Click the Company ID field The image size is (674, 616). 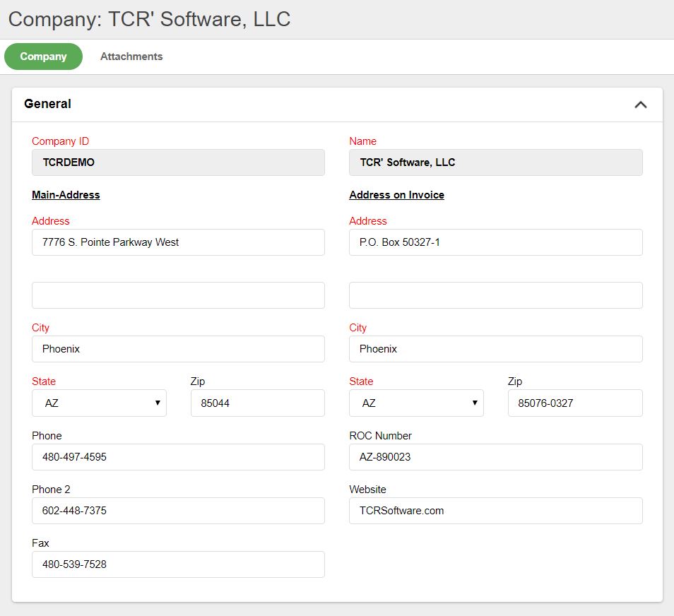tap(178, 162)
